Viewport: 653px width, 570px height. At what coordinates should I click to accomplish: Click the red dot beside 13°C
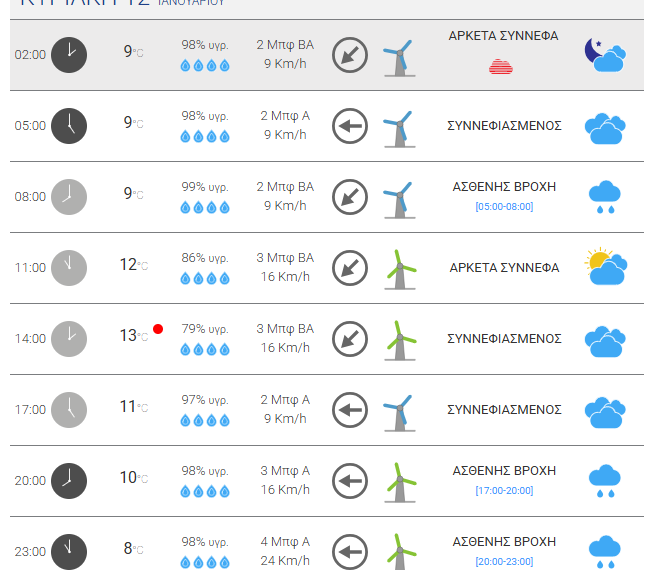(158, 329)
